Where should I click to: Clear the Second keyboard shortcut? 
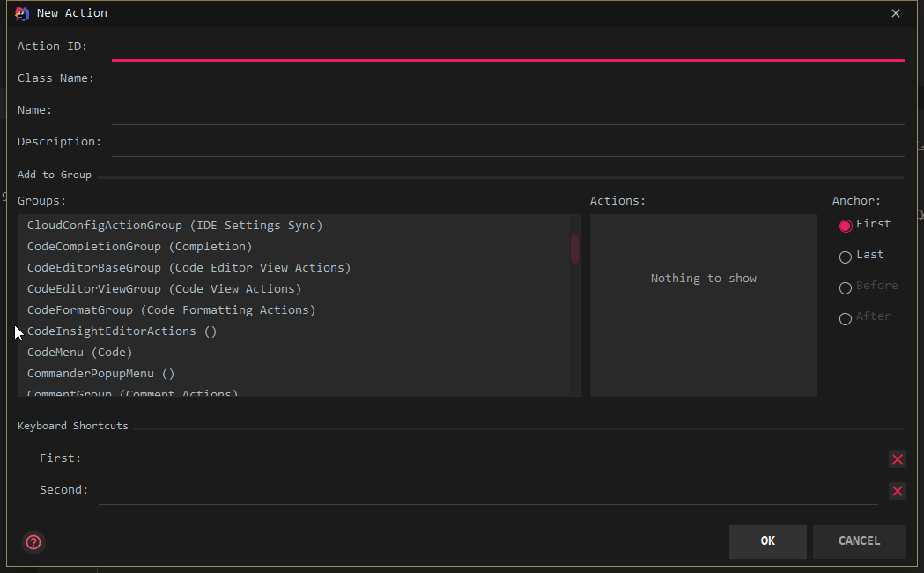pos(897,490)
